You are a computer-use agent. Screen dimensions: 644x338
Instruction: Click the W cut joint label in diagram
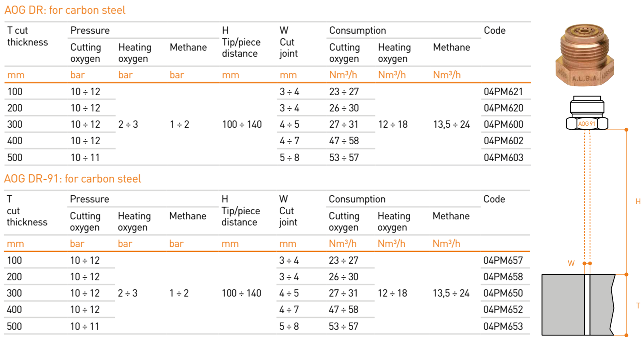[571, 263]
